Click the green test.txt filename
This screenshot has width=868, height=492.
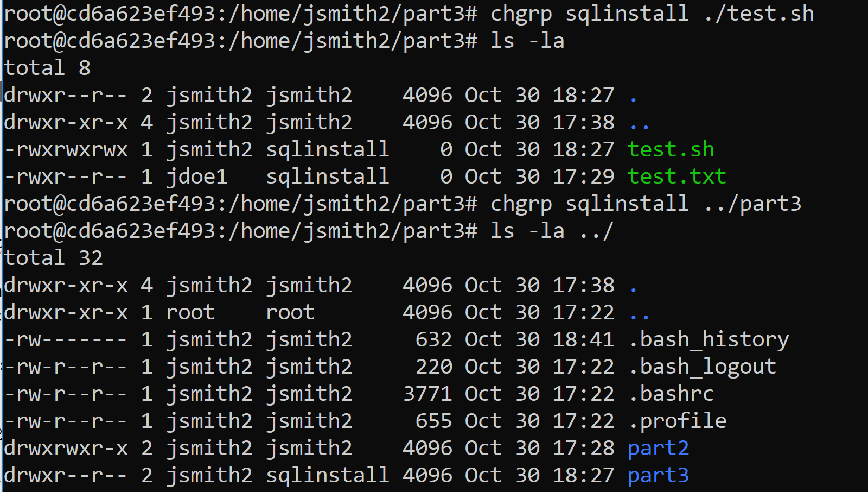click(676, 176)
